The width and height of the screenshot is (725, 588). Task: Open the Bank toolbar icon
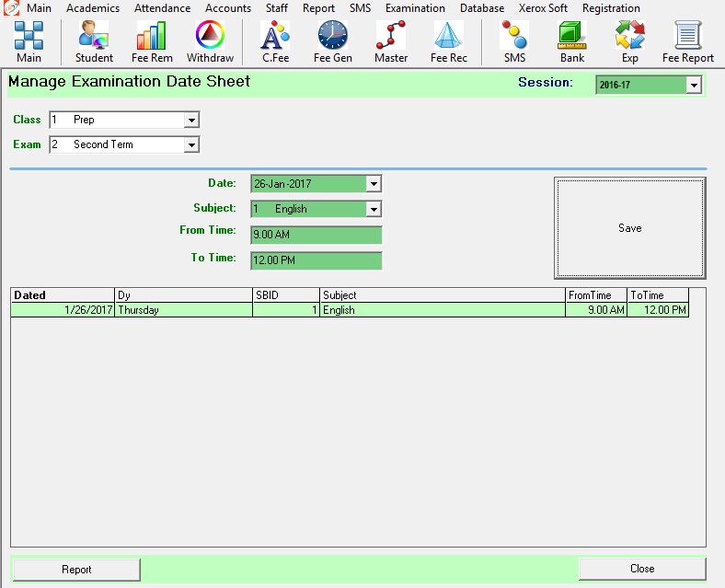pos(572,42)
